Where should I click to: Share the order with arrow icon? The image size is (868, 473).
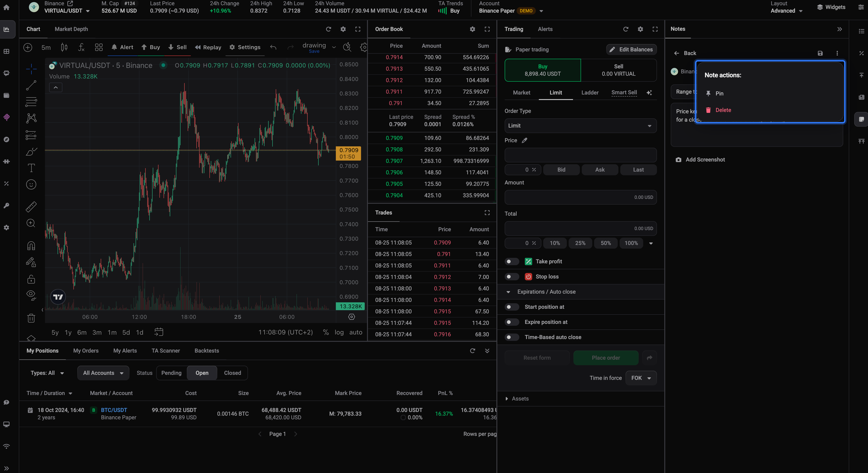pos(650,358)
